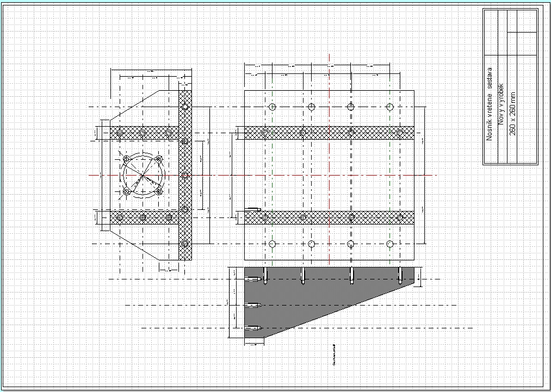Click lower-left bolt hole around spindle bore
Image resolution: width=551 pixels, height=392 pixels.
(x=126, y=192)
